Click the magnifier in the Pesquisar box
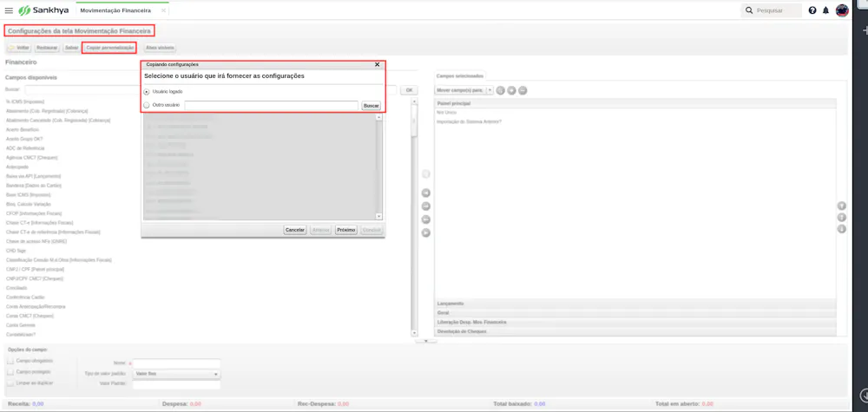The image size is (868, 412). pos(750,10)
